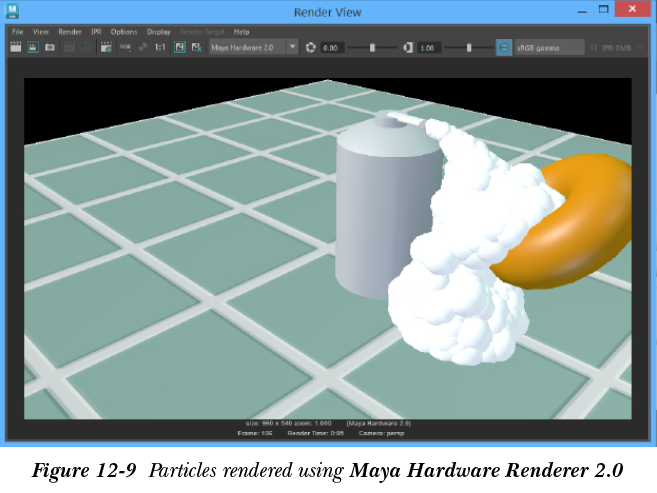Click the keep image icon
This screenshot has height=493, width=657.
coord(180,47)
